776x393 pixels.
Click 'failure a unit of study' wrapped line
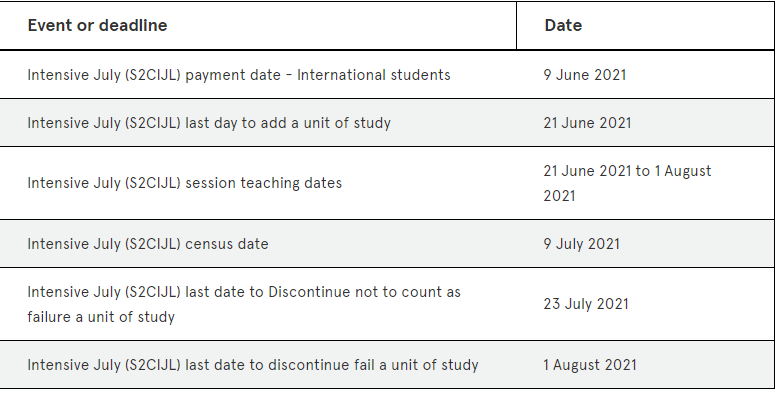(x=101, y=317)
